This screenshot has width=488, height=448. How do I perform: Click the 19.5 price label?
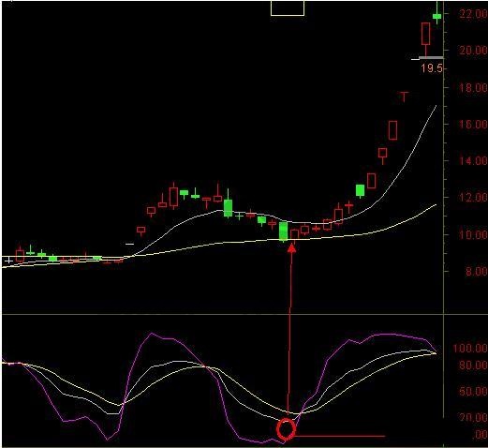[432, 68]
